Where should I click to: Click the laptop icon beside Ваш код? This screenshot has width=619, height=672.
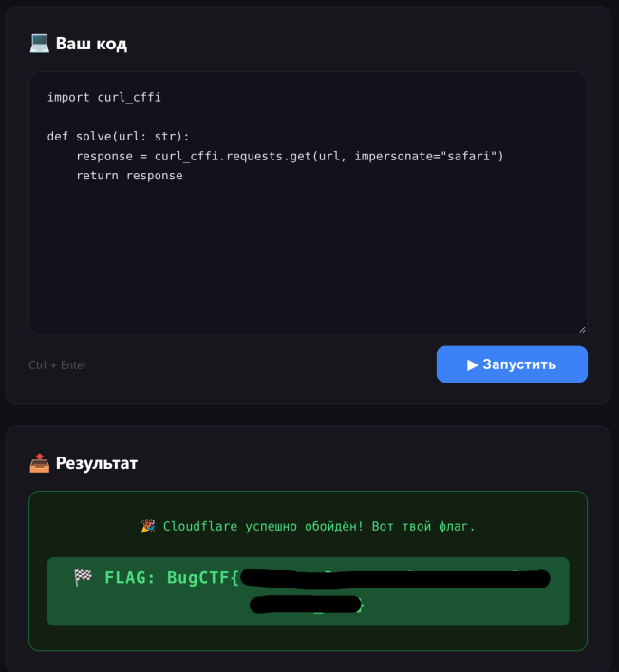click(40, 44)
